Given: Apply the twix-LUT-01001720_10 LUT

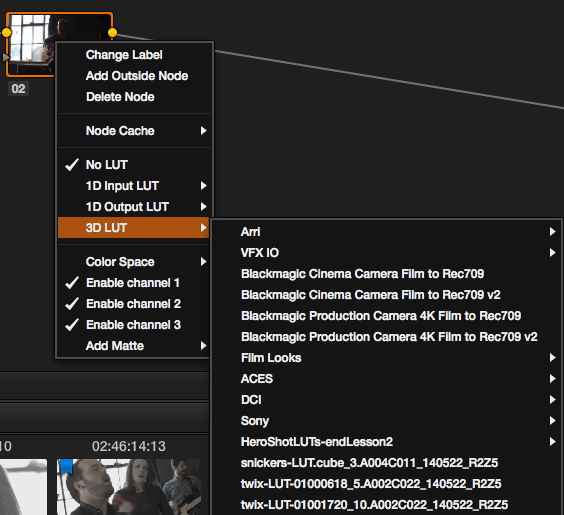Looking at the screenshot, I should click(x=386, y=505).
